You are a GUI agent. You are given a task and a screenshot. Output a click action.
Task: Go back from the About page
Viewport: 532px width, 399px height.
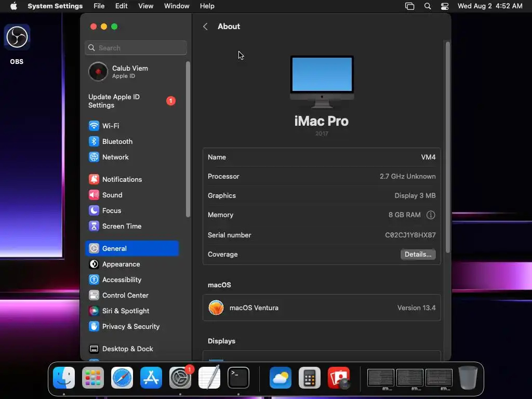[x=205, y=26]
